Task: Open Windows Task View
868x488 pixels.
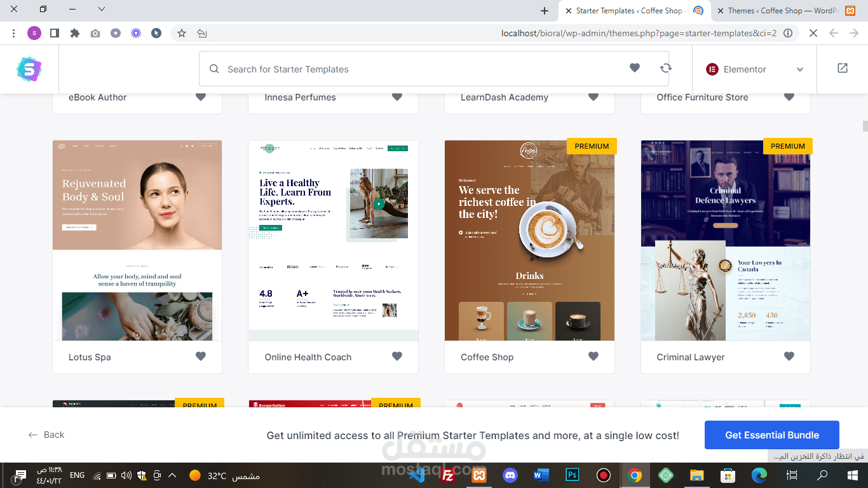Action: coord(792,475)
